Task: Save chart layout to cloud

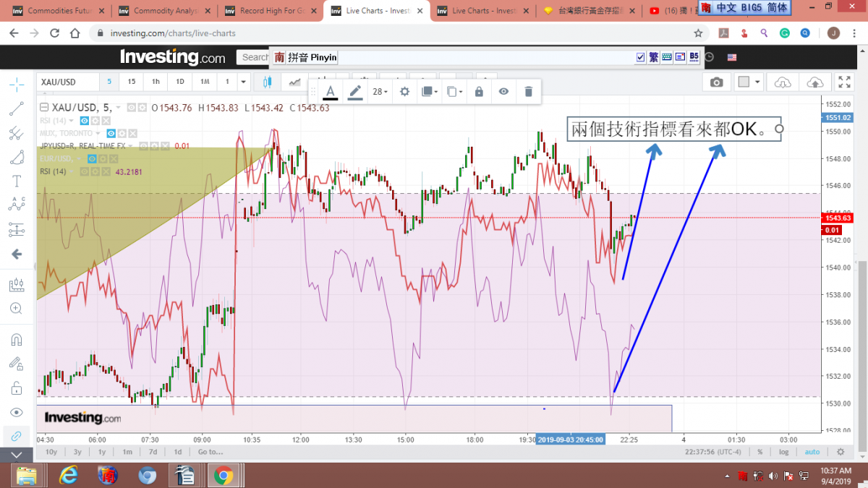Action: [814, 82]
